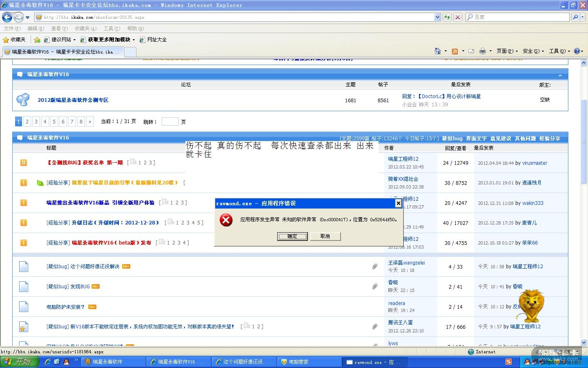
Task: Open the address bar history dropdown
Action: (x=437, y=17)
